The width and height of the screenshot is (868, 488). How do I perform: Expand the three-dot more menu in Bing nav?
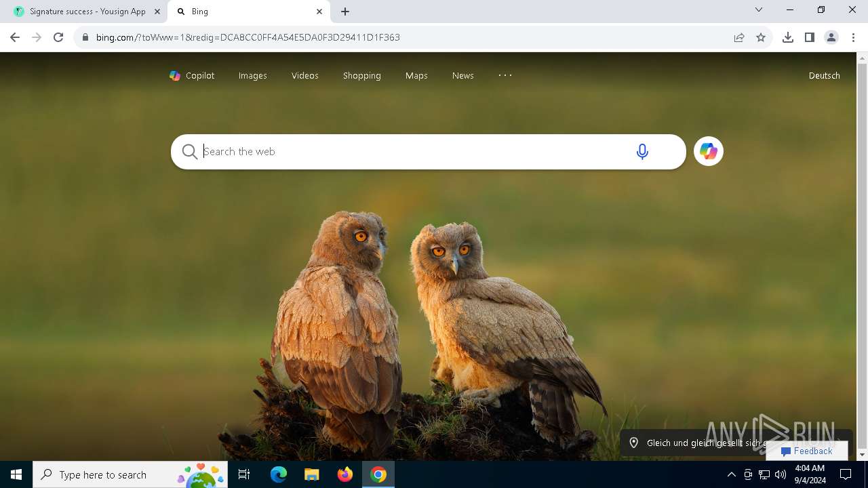(x=505, y=75)
